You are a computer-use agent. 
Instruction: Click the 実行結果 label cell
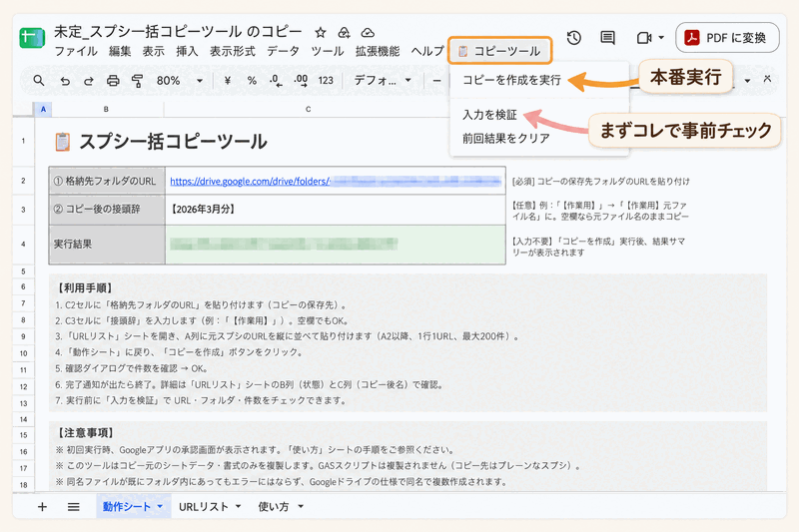(x=107, y=245)
